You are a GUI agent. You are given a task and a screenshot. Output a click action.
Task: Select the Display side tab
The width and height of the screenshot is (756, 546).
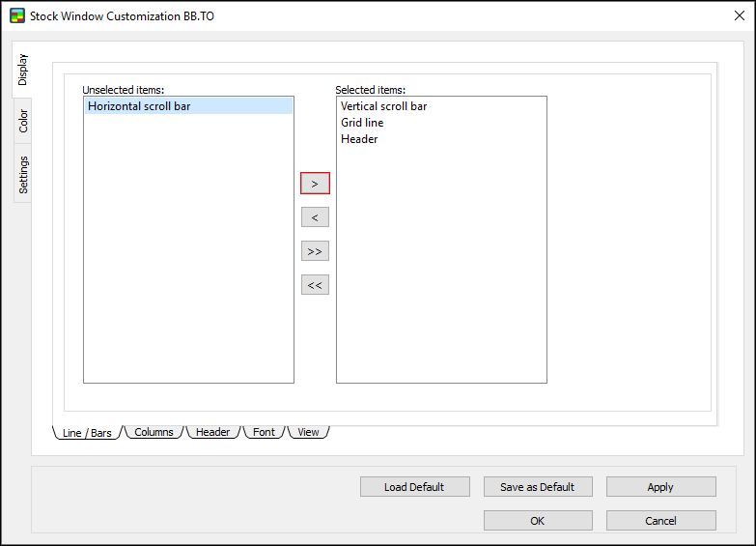tap(23, 70)
